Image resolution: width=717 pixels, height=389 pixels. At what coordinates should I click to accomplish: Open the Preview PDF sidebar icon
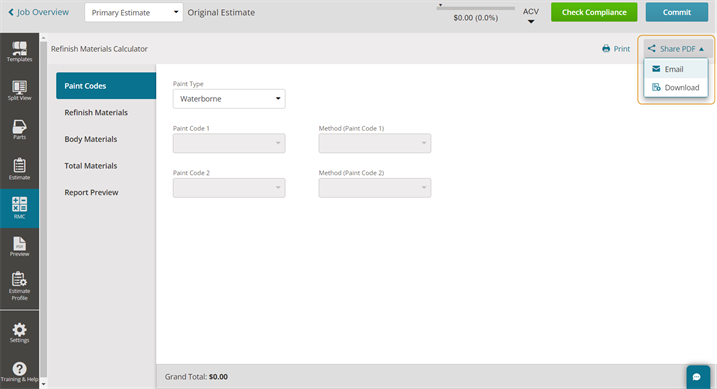click(x=19, y=246)
